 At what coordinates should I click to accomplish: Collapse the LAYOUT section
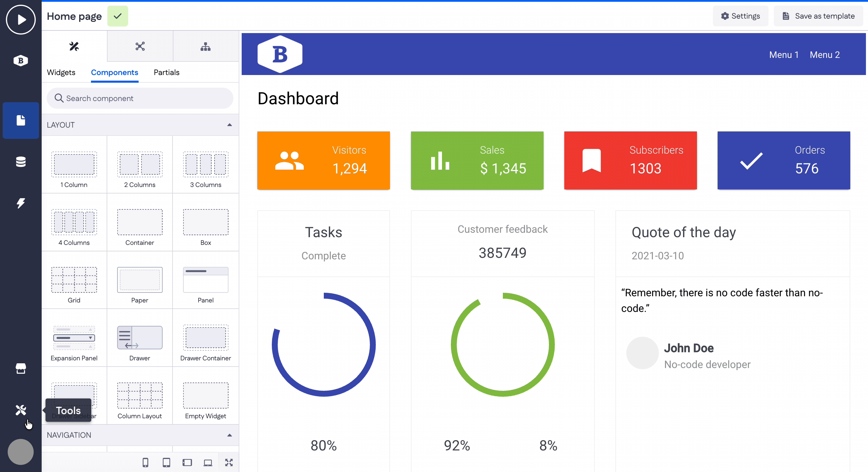click(230, 125)
